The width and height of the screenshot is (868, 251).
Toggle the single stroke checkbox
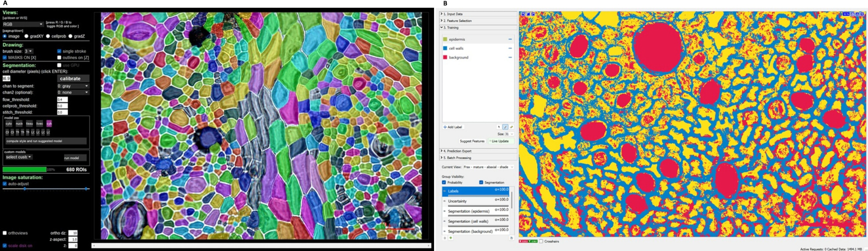pos(59,51)
